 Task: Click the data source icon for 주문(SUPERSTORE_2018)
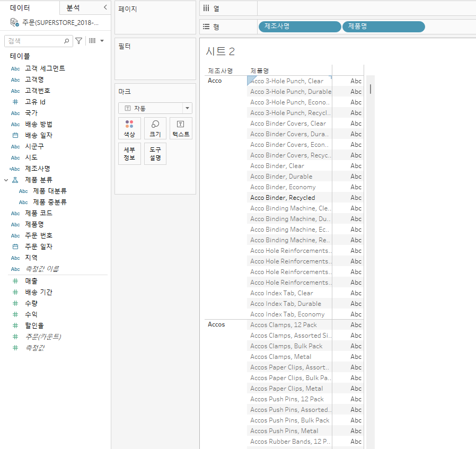[14, 22]
